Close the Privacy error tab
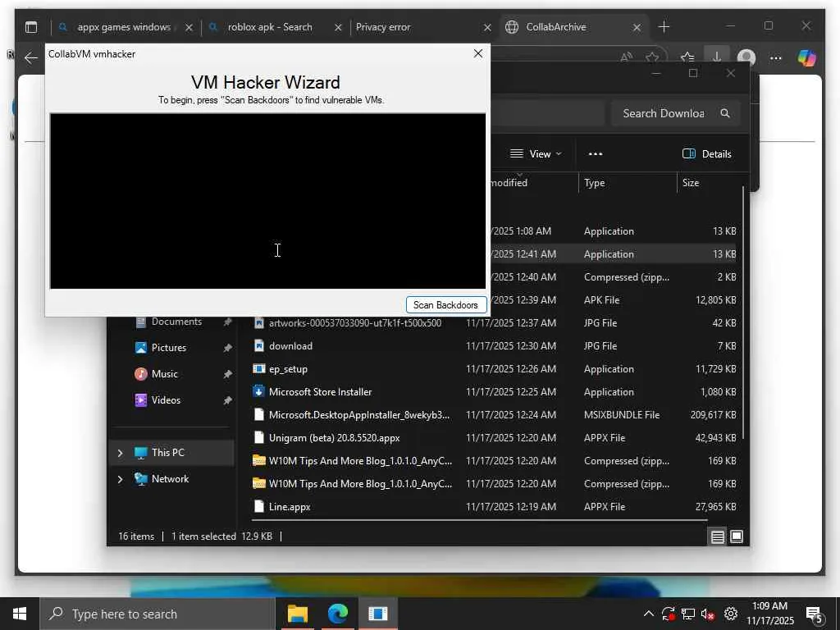Image resolution: width=840 pixels, height=630 pixels. point(487,27)
